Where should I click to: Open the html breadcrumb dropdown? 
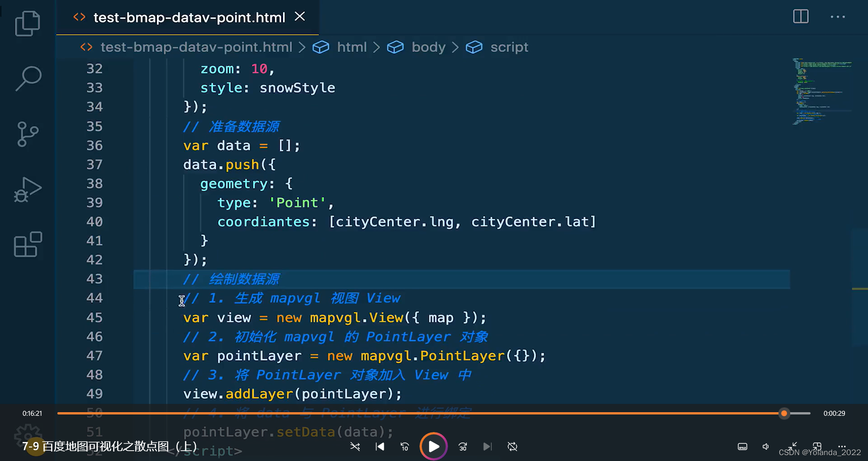[x=351, y=47]
